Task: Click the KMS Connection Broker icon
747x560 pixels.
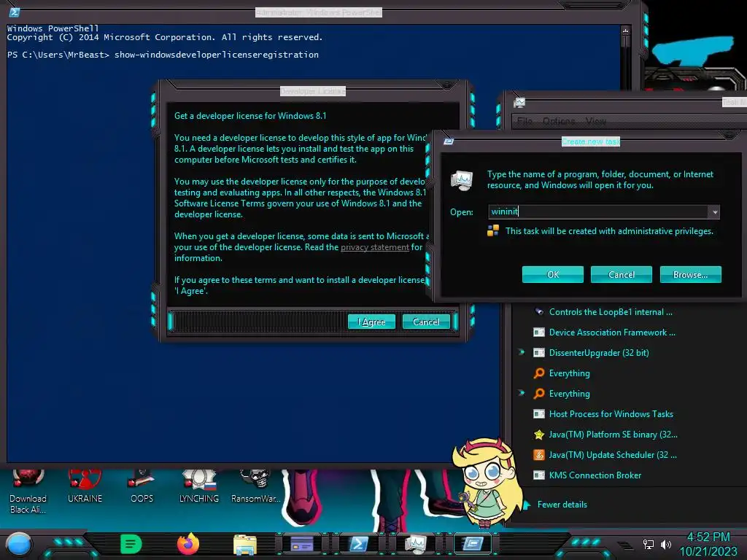Action: click(539, 475)
